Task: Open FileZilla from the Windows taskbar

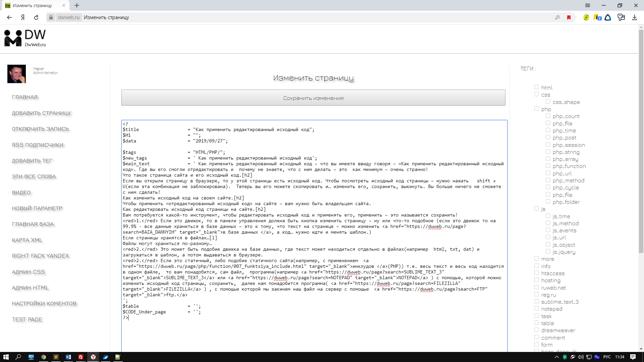Action: coord(81,357)
